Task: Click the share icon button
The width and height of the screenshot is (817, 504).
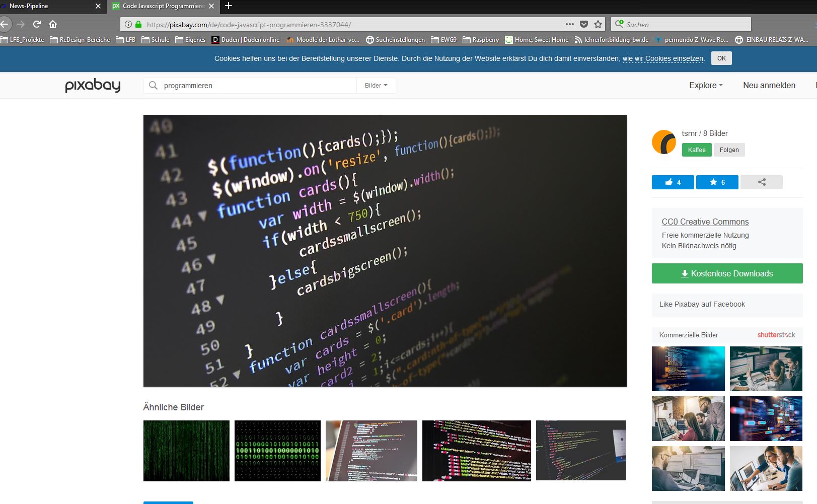Action: (761, 182)
